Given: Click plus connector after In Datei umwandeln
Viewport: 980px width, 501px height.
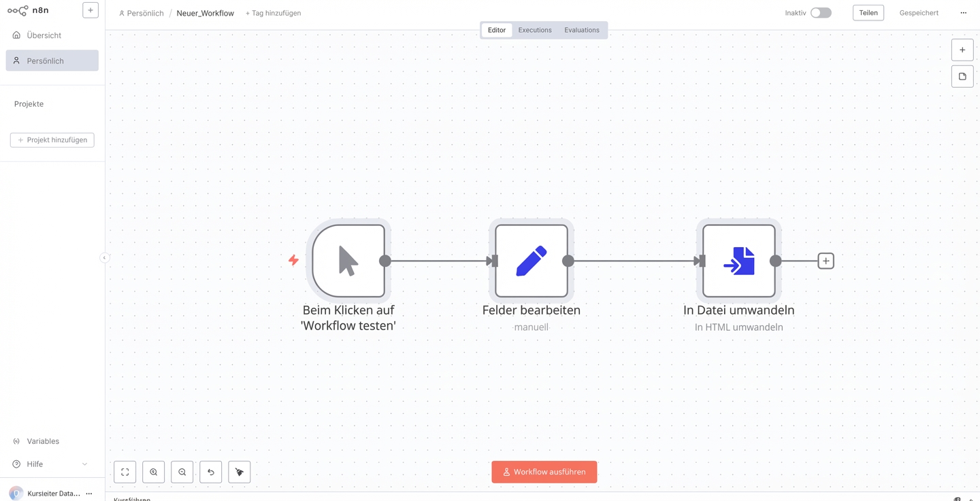Looking at the screenshot, I should pos(826,261).
